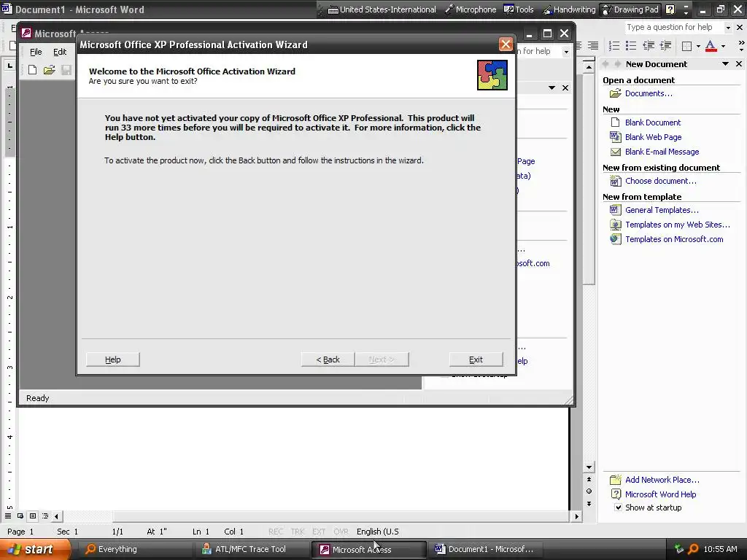Click the Blank Web Page link
Viewport: 747px width, 560px height.
(x=653, y=137)
